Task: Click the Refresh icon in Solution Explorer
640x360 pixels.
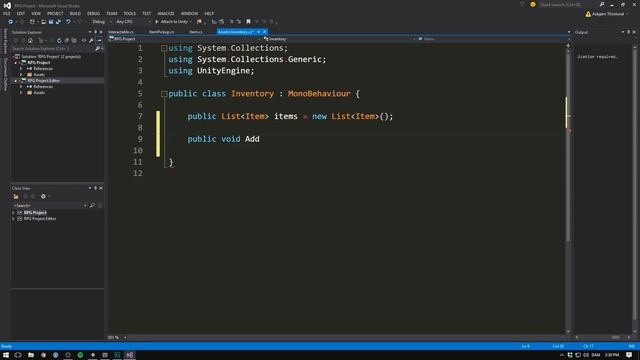Action: point(59,40)
